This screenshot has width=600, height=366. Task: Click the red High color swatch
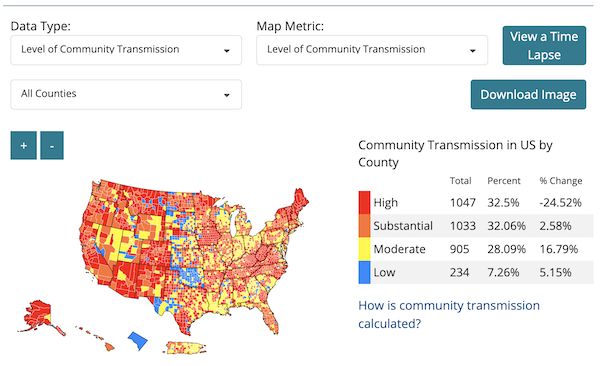click(364, 203)
